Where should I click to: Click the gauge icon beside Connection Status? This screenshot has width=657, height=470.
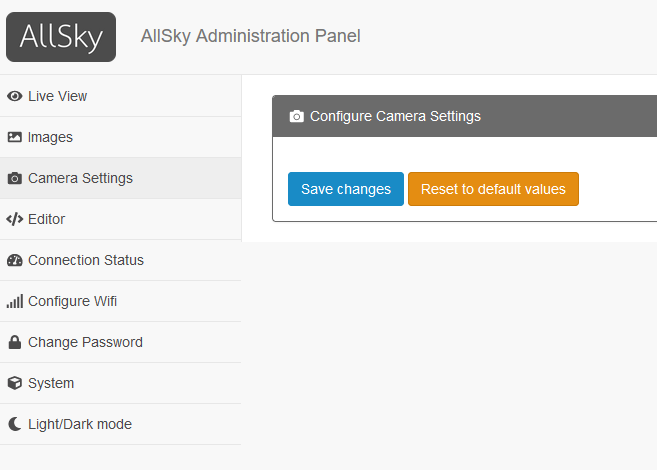coord(15,260)
